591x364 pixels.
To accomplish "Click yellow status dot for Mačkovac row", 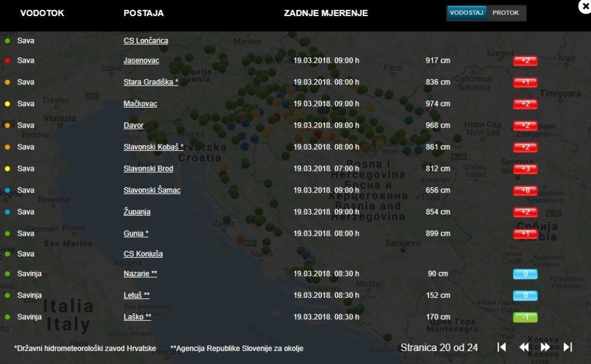I will tap(7, 103).
